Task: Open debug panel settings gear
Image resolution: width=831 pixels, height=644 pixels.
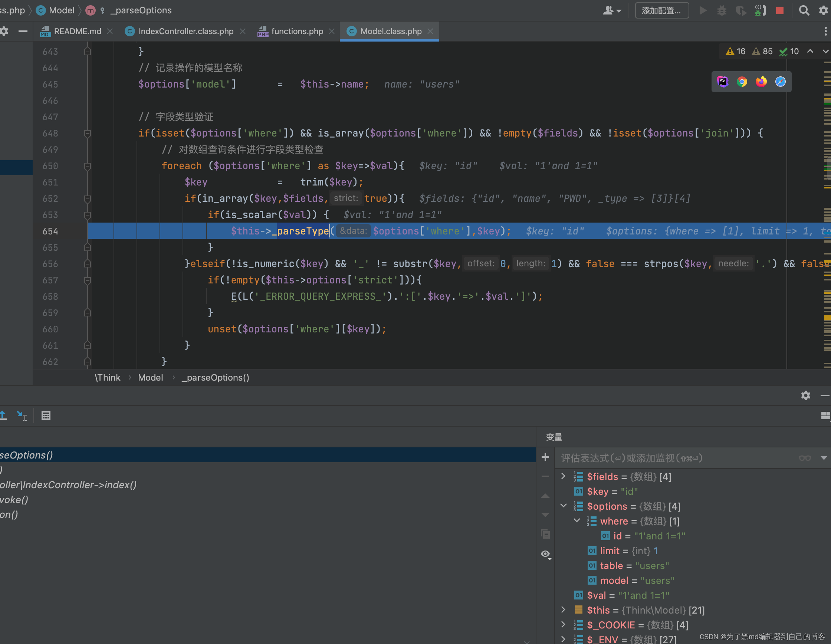Action: (805, 395)
